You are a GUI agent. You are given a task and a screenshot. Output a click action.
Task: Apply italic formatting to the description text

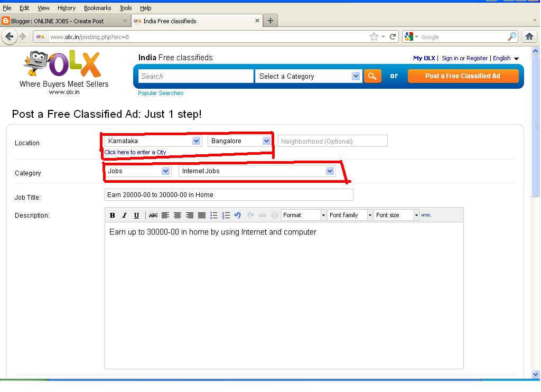coord(124,215)
